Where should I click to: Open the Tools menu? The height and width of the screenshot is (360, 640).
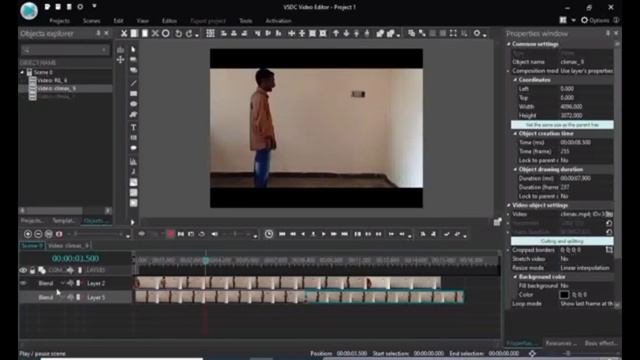246,21
